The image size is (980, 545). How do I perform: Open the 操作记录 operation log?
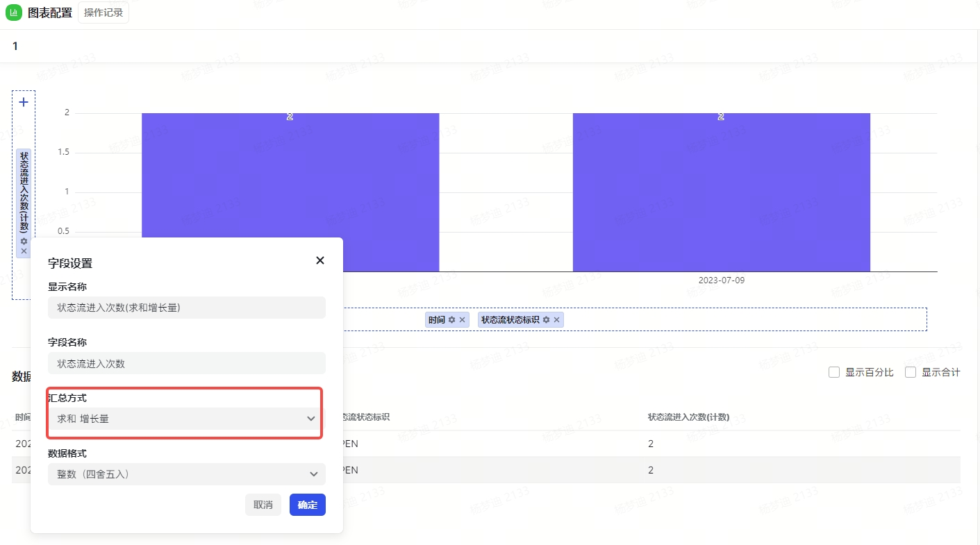(103, 12)
